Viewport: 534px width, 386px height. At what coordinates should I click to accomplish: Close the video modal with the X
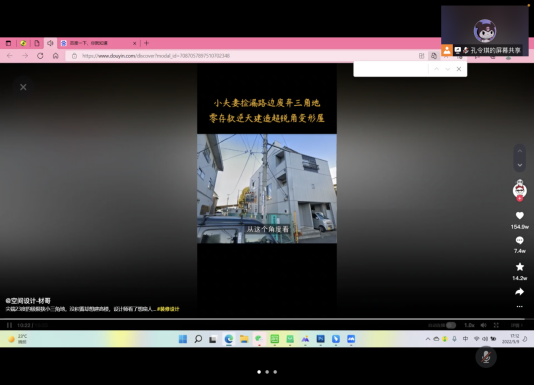(x=23, y=87)
